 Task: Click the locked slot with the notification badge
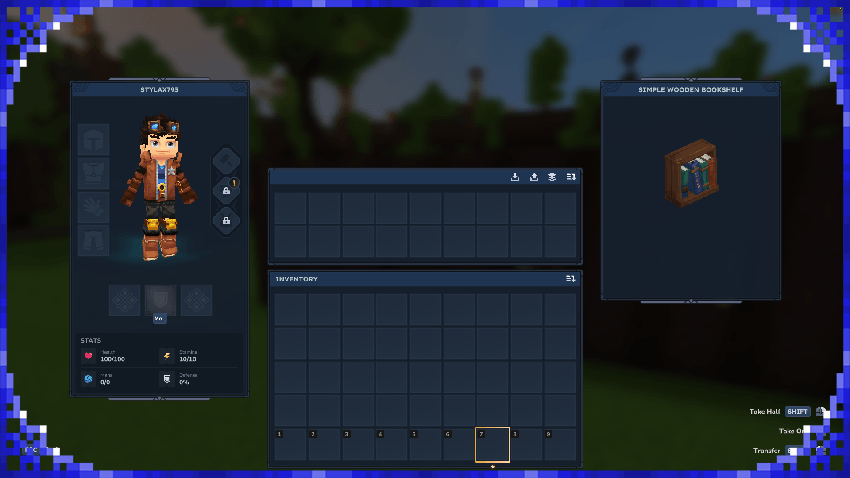click(227, 190)
